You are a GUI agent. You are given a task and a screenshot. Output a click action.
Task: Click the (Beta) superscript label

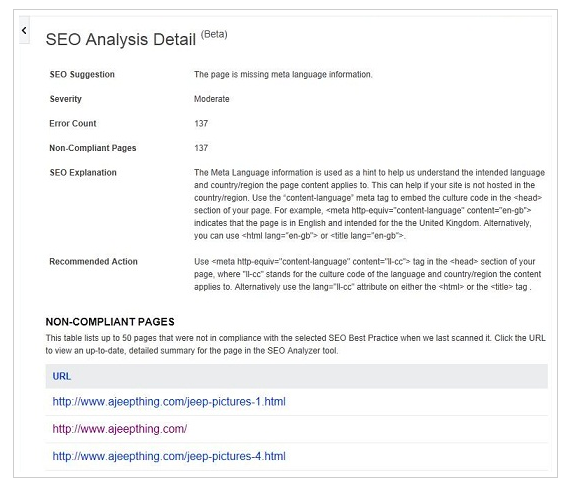pyautogui.click(x=214, y=34)
